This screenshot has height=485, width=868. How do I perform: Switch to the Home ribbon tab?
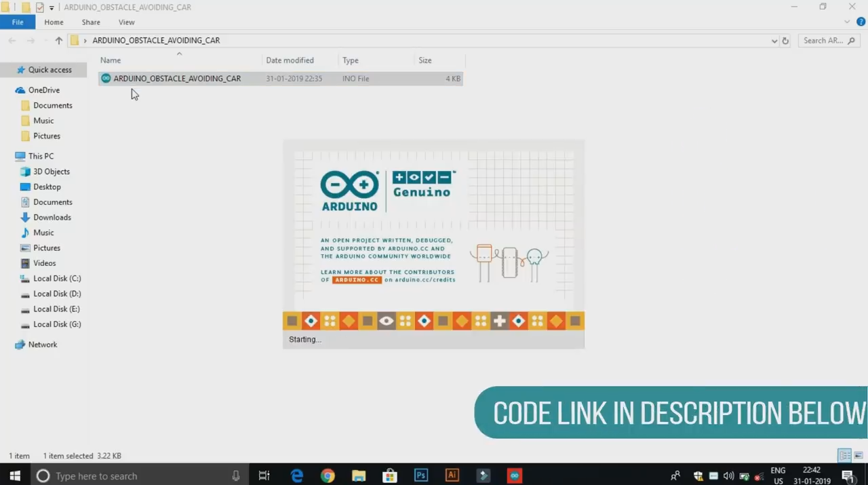[x=54, y=22]
